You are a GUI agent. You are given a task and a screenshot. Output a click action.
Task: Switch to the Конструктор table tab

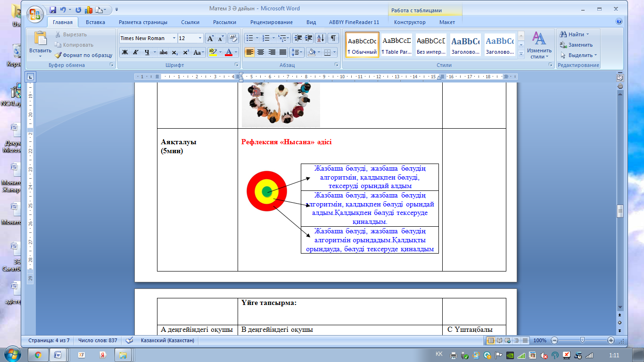click(410, 22)
